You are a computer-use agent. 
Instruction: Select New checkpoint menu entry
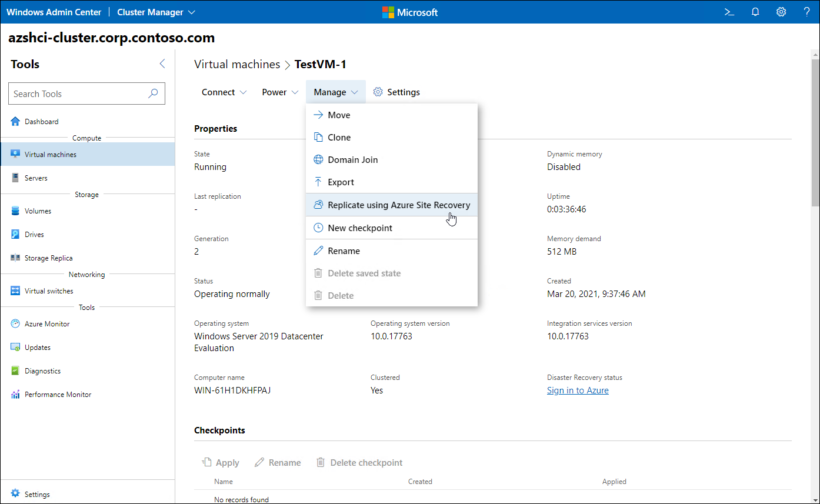(x=392, y=228)
